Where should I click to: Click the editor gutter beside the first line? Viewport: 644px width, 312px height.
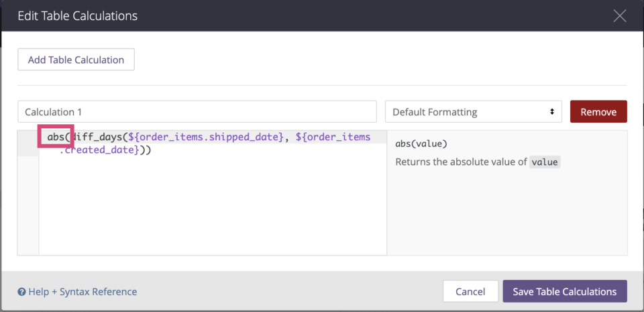(28, 138)
